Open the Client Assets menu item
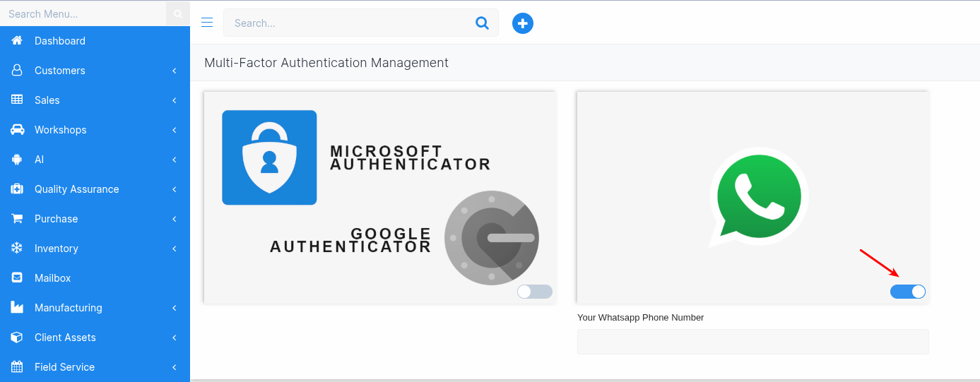The image size is (980, 382). click(65, 338)
